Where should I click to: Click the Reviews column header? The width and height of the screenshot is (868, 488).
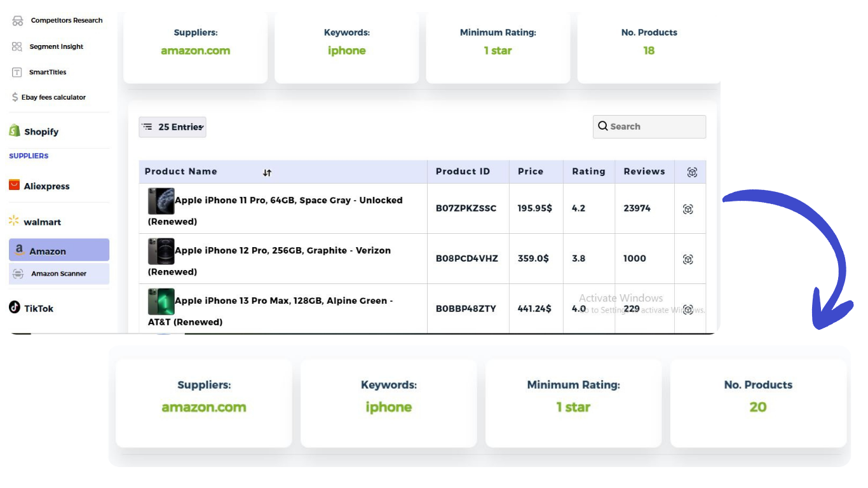[x=644, y=172]
